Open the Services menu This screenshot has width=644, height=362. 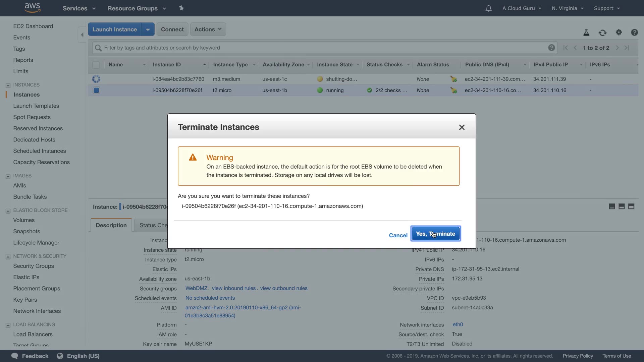[79, 8]
